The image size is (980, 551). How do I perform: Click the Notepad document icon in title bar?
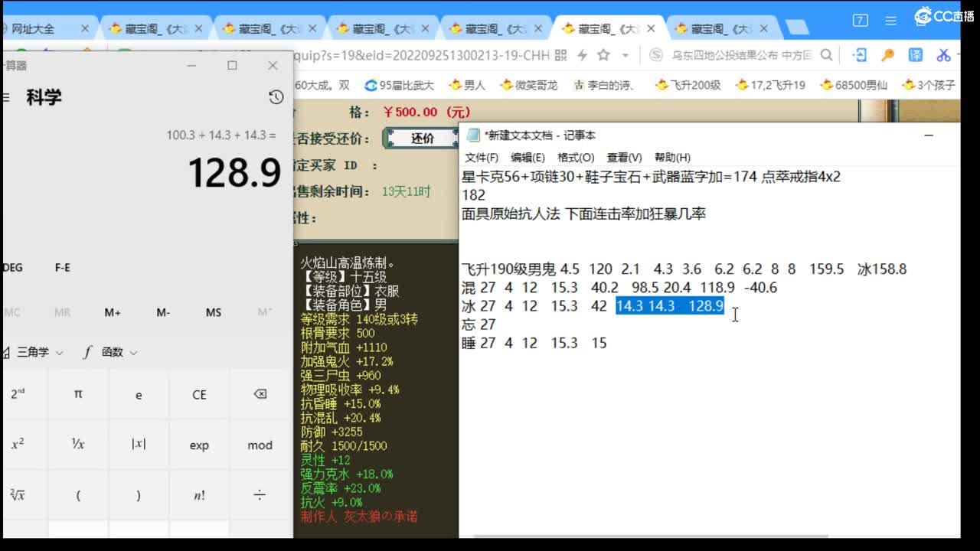[x=473, y=135]
